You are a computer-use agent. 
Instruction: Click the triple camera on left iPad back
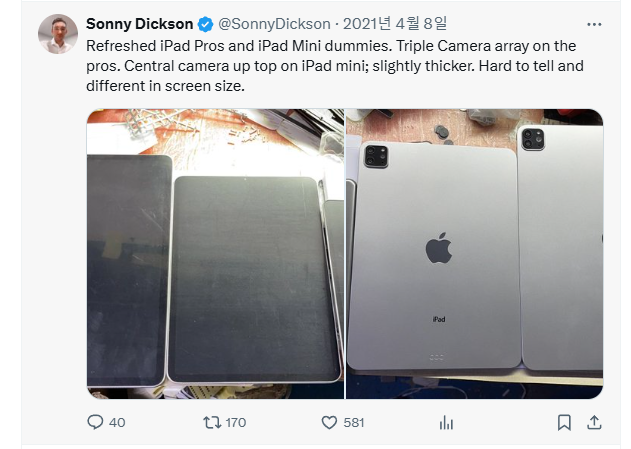click(376, 156)
